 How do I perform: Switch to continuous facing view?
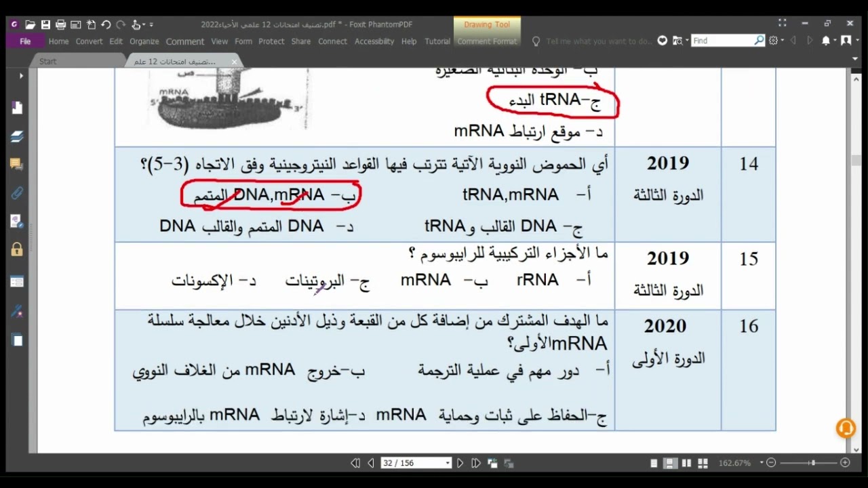tap(703, 463)
